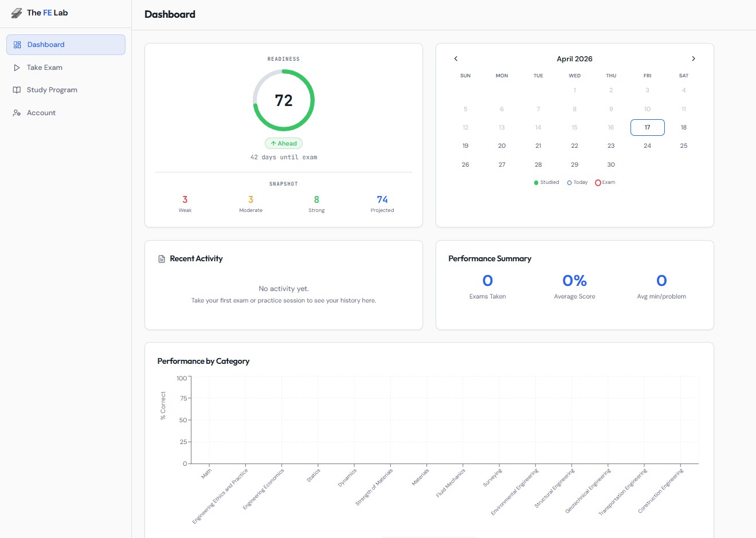756x538 pixels.
Task: Click the green Ahead status badge
Action: coord(284,143)
